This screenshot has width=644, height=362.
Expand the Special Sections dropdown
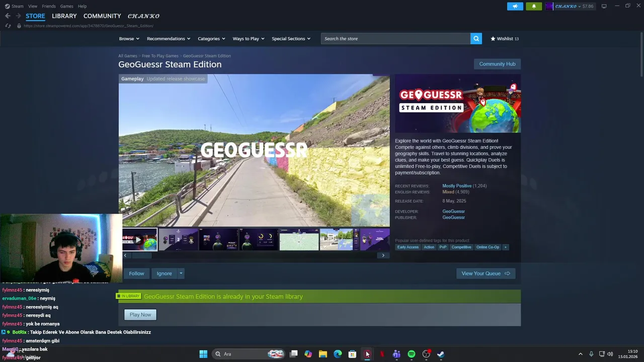point(291,39)
